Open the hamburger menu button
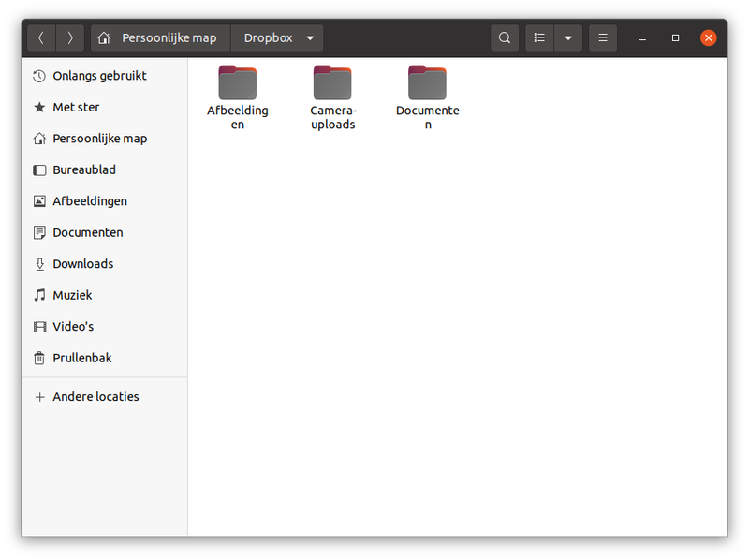Screen dimensions: 749x560 click(x=603, y=38)
